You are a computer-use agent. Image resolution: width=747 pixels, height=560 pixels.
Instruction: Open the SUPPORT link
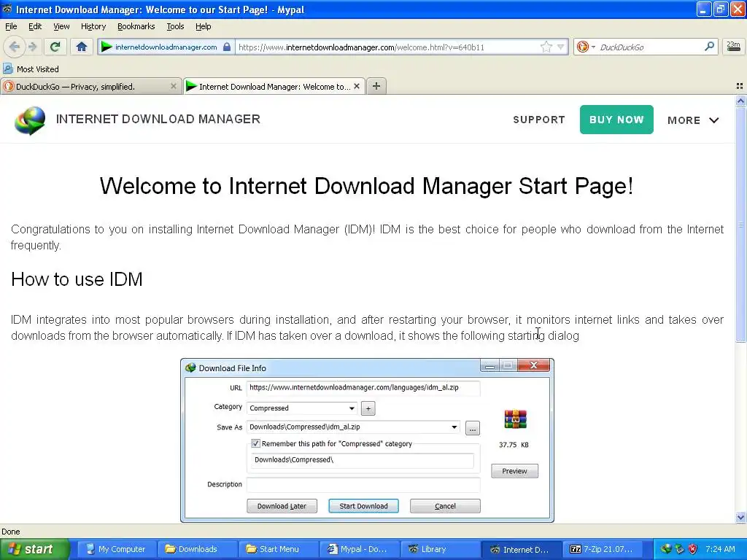[539, 120]
